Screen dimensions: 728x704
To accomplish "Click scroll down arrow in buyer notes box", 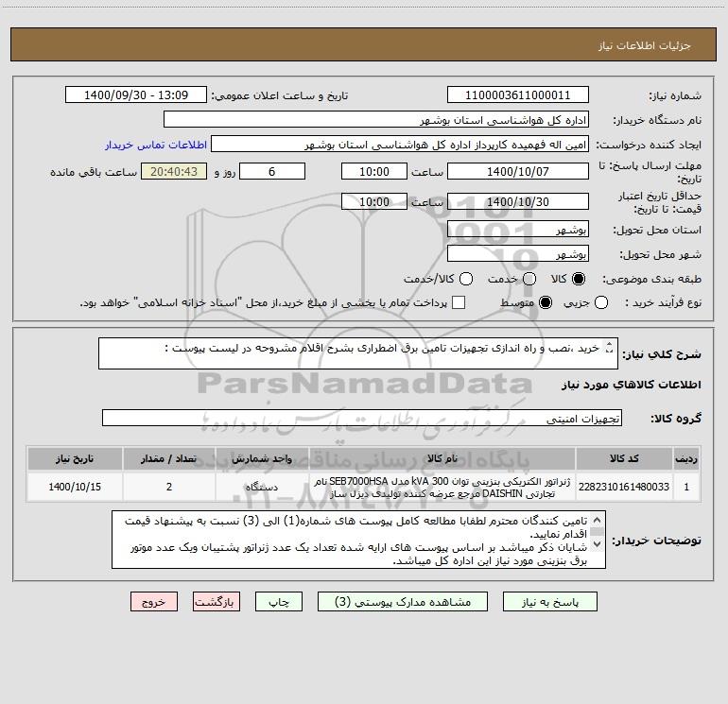I will (598, 544).
